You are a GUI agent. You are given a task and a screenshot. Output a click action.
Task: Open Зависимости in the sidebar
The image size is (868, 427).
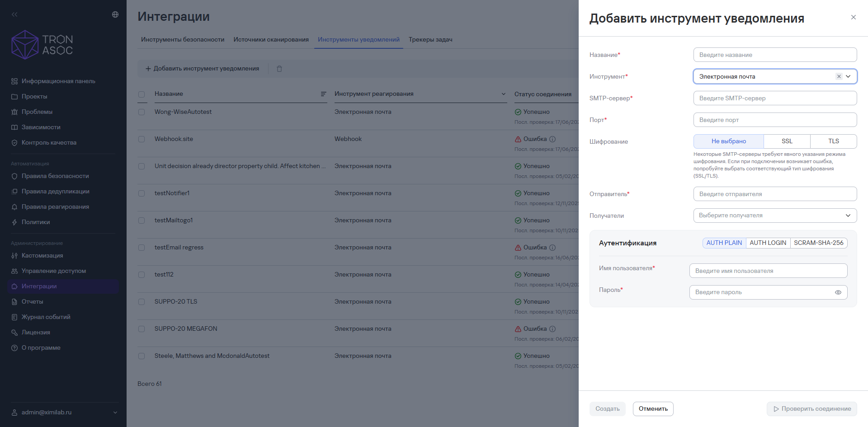point(41,127)
